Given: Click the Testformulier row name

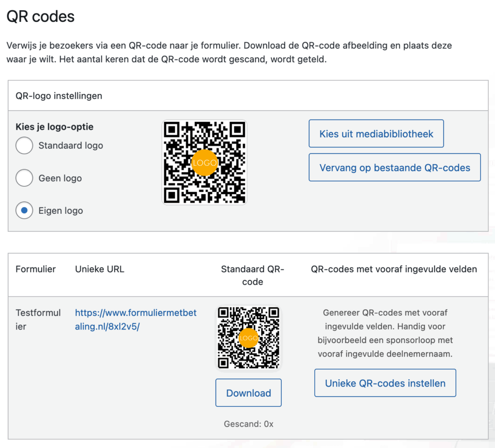Looking at the screenshot, I should tap(38, 319).
